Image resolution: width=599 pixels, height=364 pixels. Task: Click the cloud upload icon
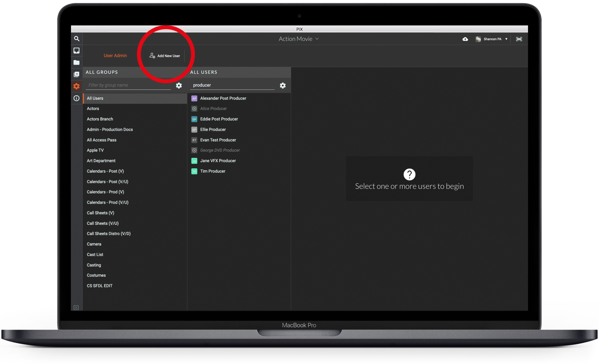pos(465,39)
